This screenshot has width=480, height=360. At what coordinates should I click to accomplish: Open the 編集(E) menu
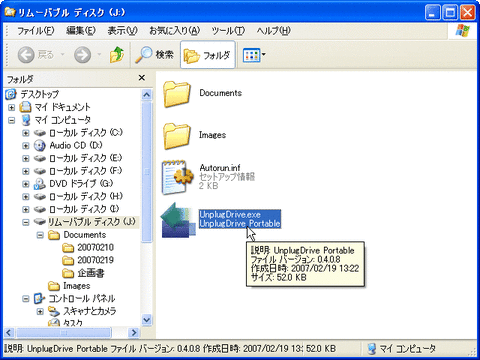click(x=81, y=31)
